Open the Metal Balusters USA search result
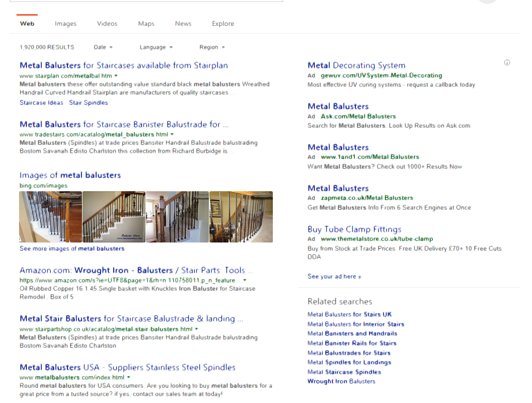This screenshot has height=403, width=532. pyautogui.click(x=127, y=367)
